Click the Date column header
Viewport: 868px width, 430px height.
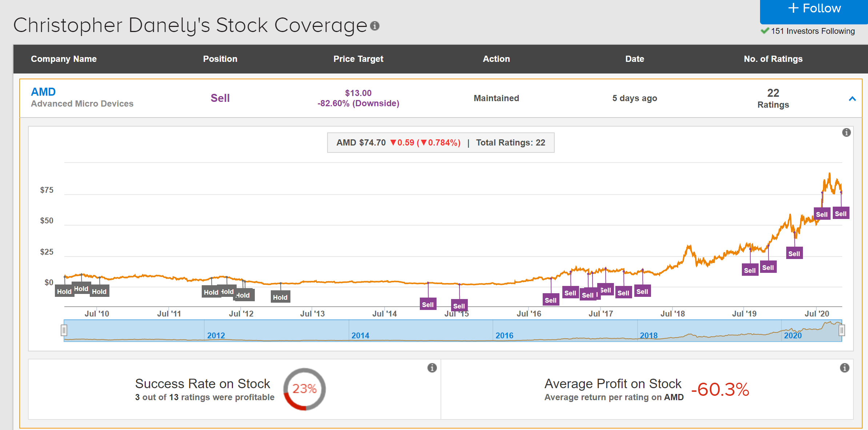pyautogui.click(x=634, y=59)
